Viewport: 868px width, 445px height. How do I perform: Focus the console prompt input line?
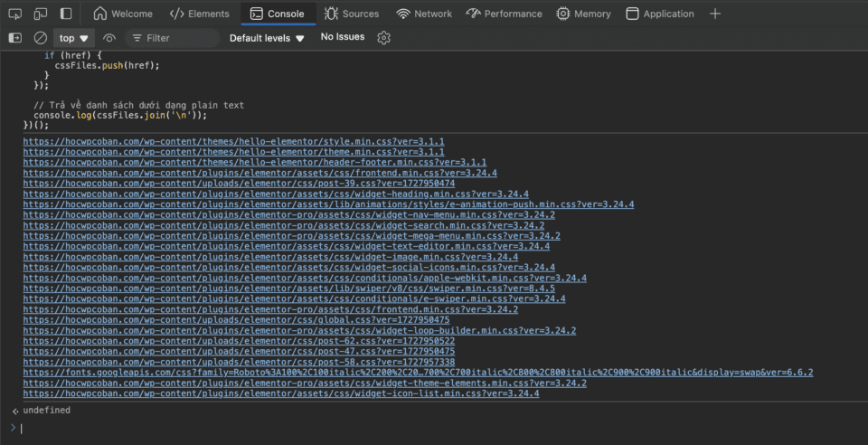coord(362,428)
